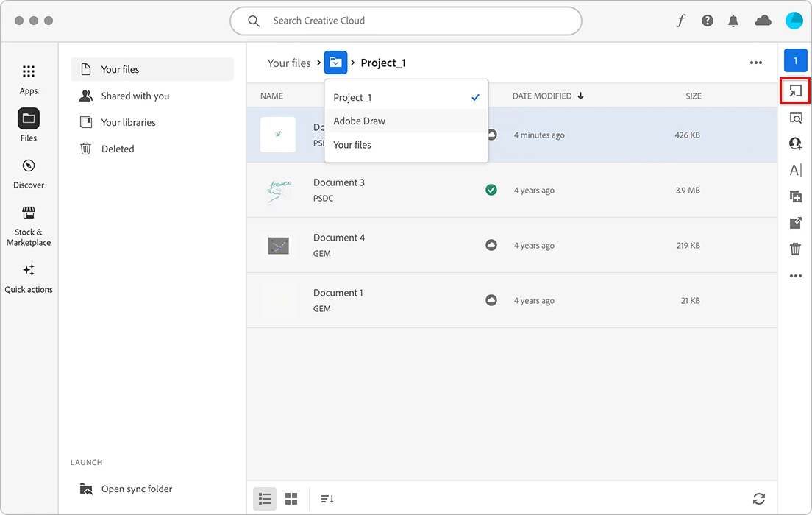The image size is (812, 515).
Task: Click the rename icon in right panel
Action: [795, 170]
